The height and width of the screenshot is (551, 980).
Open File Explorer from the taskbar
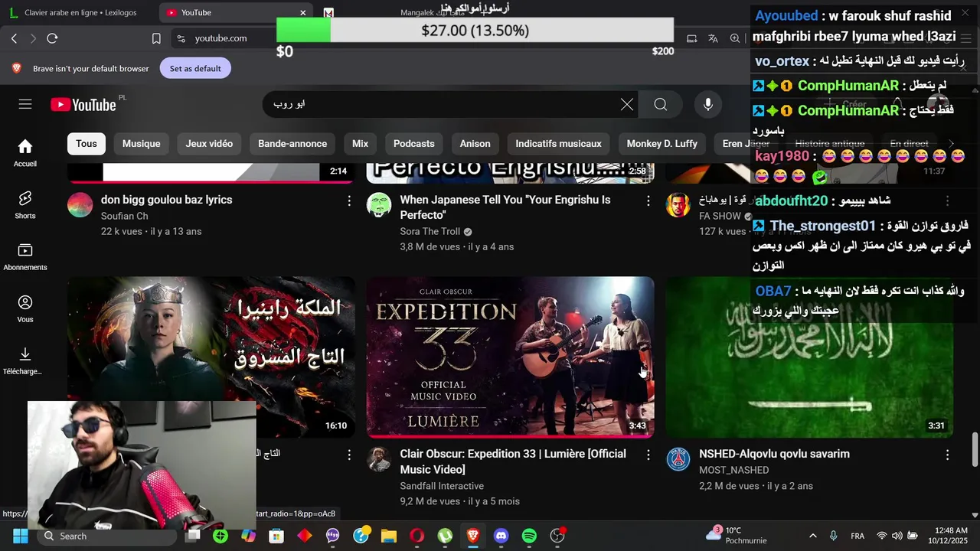[x=389, y=536]
